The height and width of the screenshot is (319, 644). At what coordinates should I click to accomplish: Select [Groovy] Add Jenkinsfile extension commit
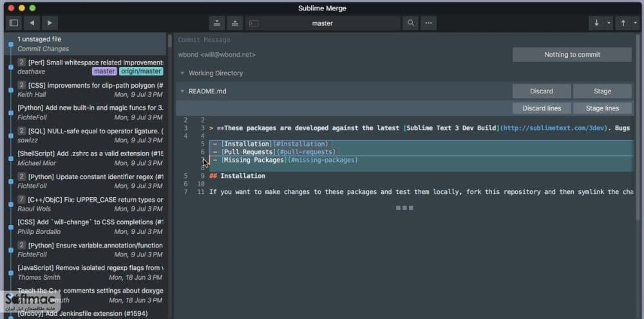(x=85, y=314)
